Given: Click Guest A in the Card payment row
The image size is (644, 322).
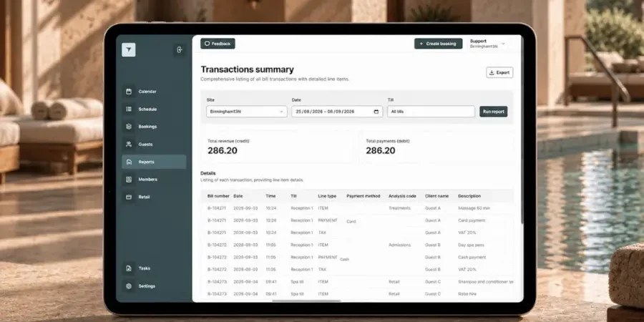Looking at the screenshot, I should click(432, 220).
